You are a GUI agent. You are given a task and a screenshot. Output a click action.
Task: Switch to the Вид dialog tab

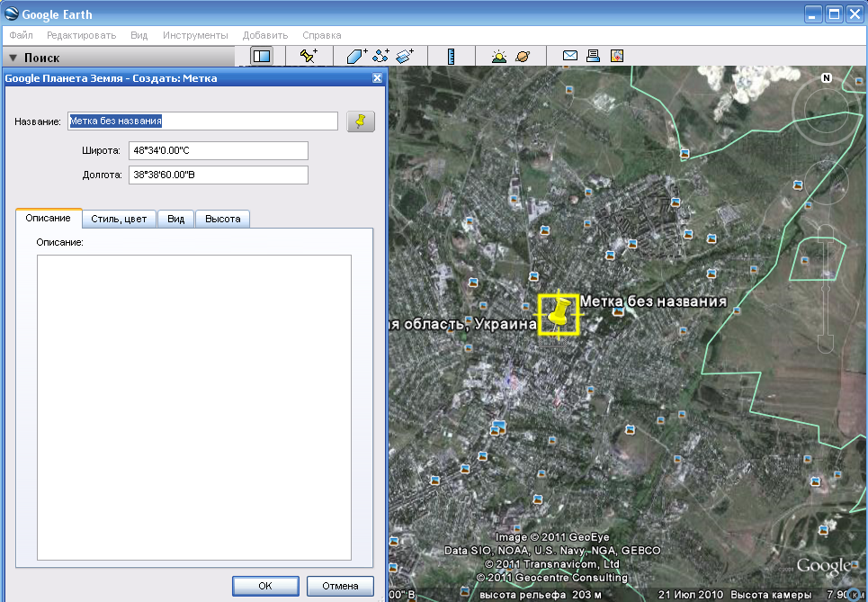coord(175,219)
